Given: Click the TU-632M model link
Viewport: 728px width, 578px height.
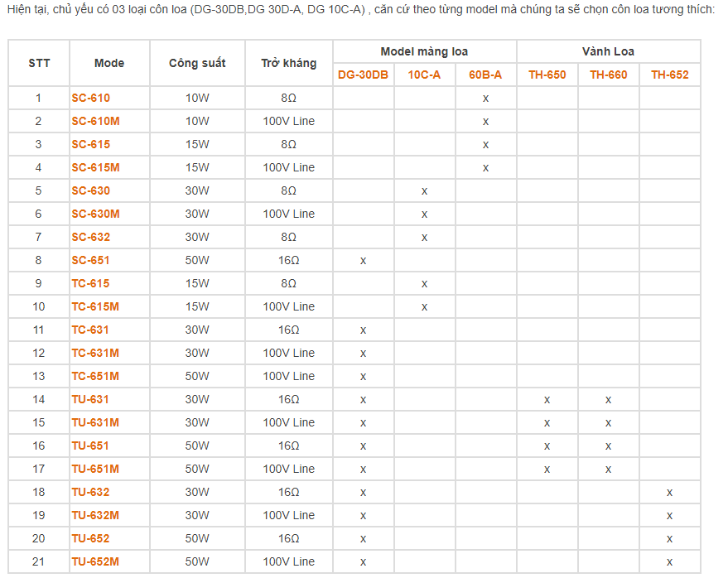Looking at the screenshot, I should (95, 515).
